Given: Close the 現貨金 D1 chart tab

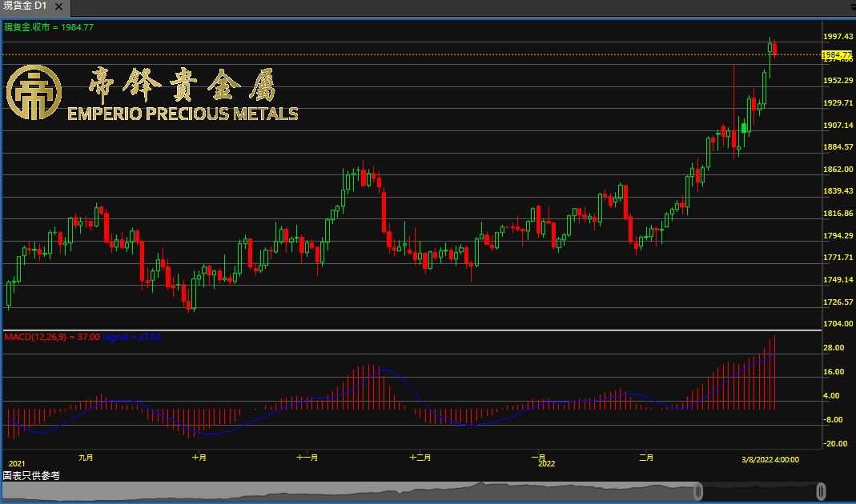Looking at the screenshot, I should pos(59,7).
